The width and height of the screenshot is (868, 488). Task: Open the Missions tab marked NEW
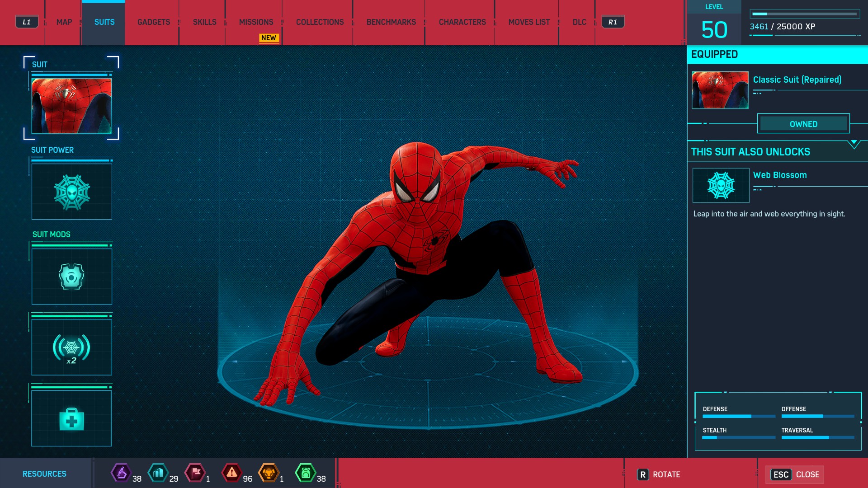pyautogui.click(x=256, y=22)
